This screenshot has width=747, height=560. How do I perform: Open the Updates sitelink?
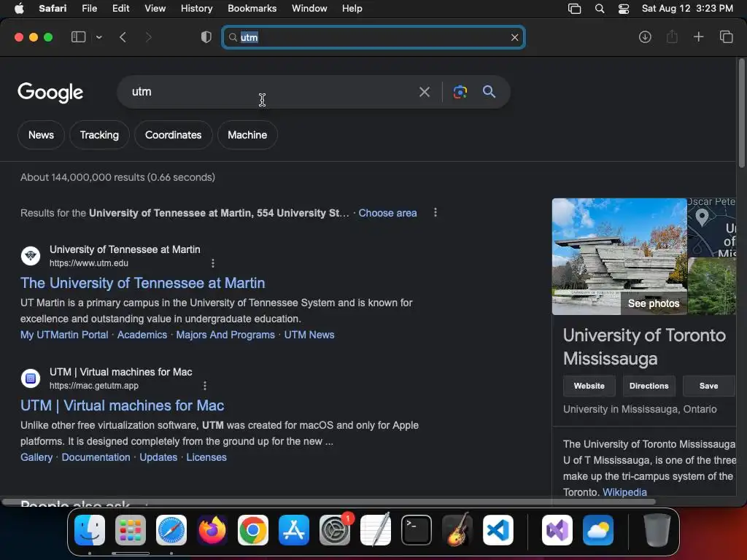pos(158,457)
